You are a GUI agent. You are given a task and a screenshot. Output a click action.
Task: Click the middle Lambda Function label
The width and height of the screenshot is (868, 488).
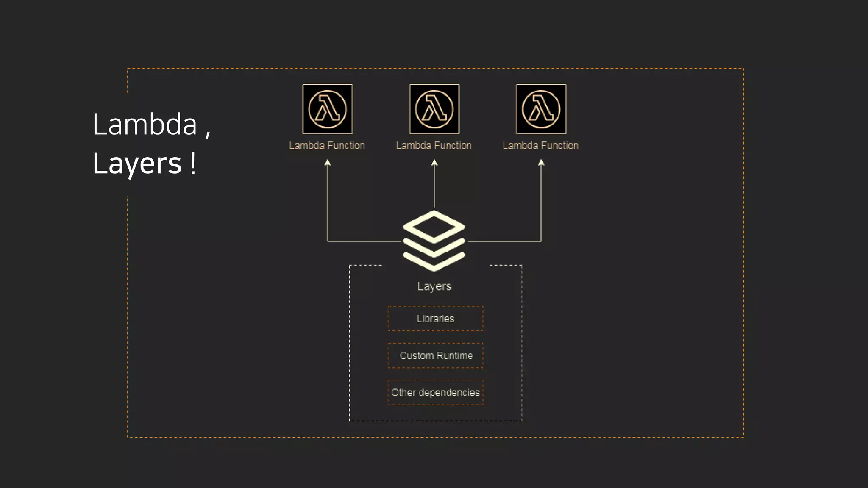(x=434, y=146)
